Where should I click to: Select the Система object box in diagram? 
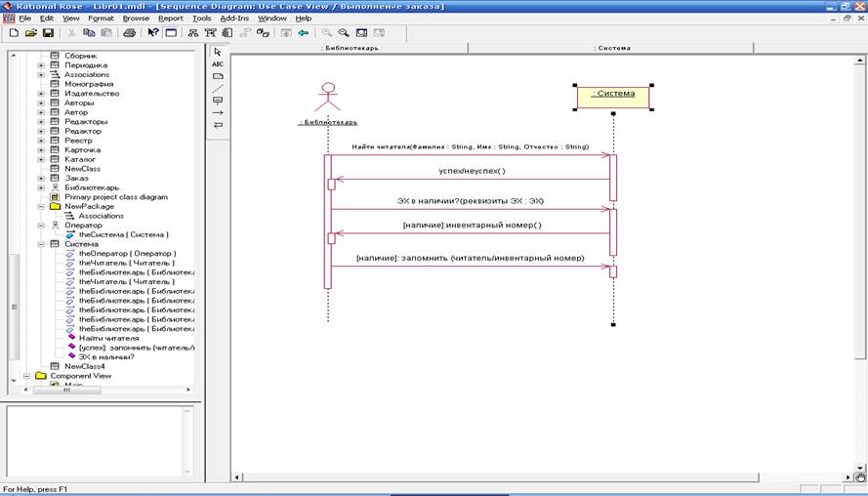click(x=613, y=95)
